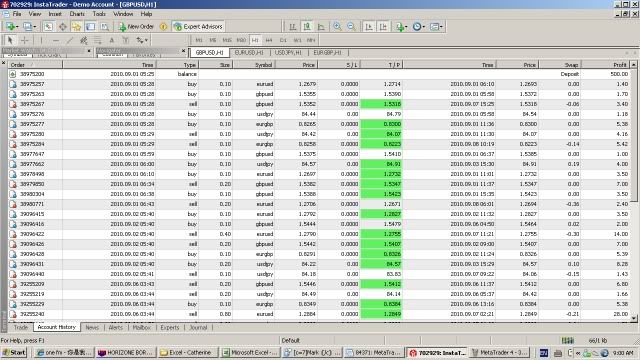Image resolution: width=640 pixels, height=360 pixels.
Task: Click the Windows Start button
Action: (15, 353)
